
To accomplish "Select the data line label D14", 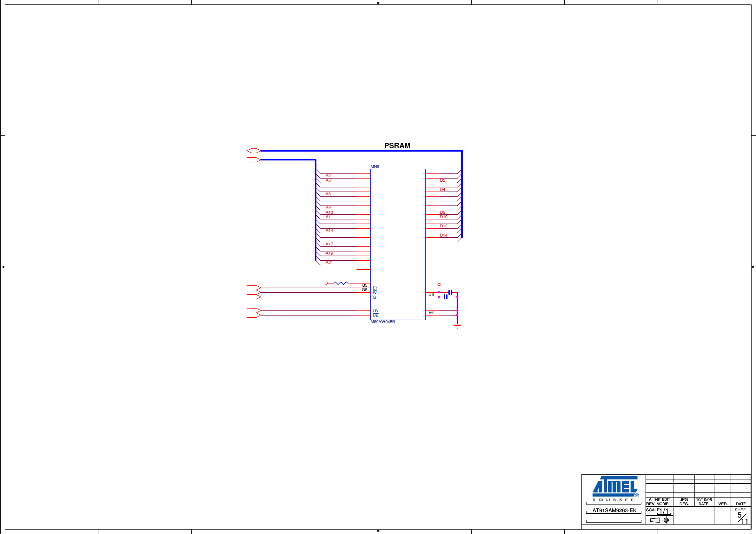I will coord(444,235).
